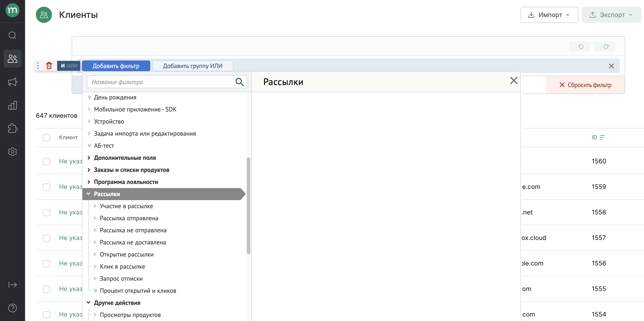
Task: Choose Просмотры продуктов filter
Action: pos(130,315)
